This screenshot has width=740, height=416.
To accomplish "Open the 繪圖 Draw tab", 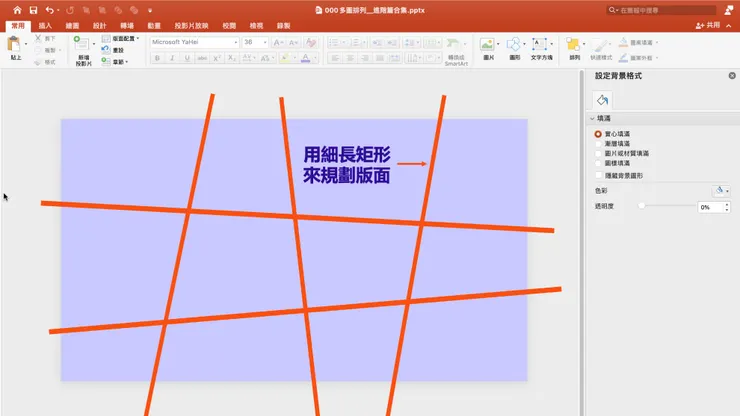I will tap(72, 26).
